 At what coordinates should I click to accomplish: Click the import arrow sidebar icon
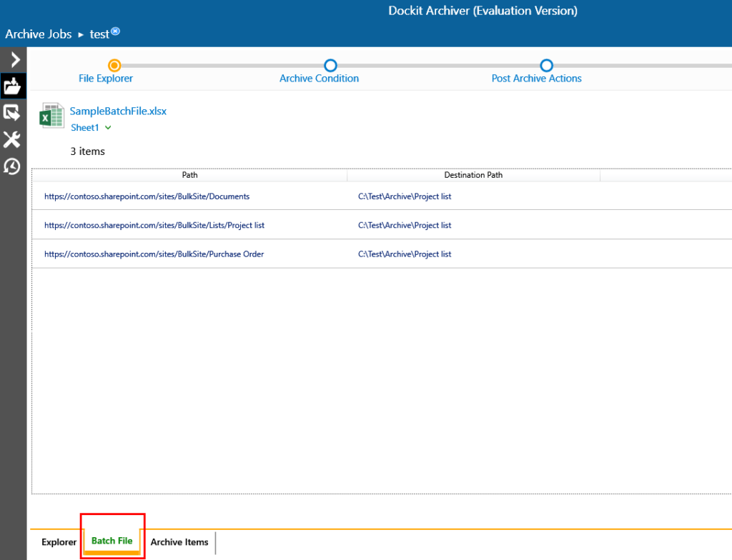tap(11, 113)
